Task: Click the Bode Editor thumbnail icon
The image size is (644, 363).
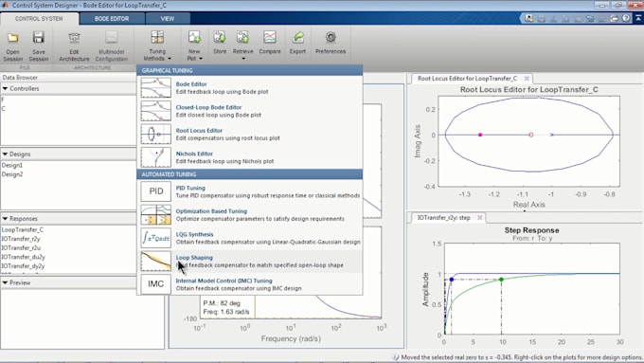Action: point(155,87)
